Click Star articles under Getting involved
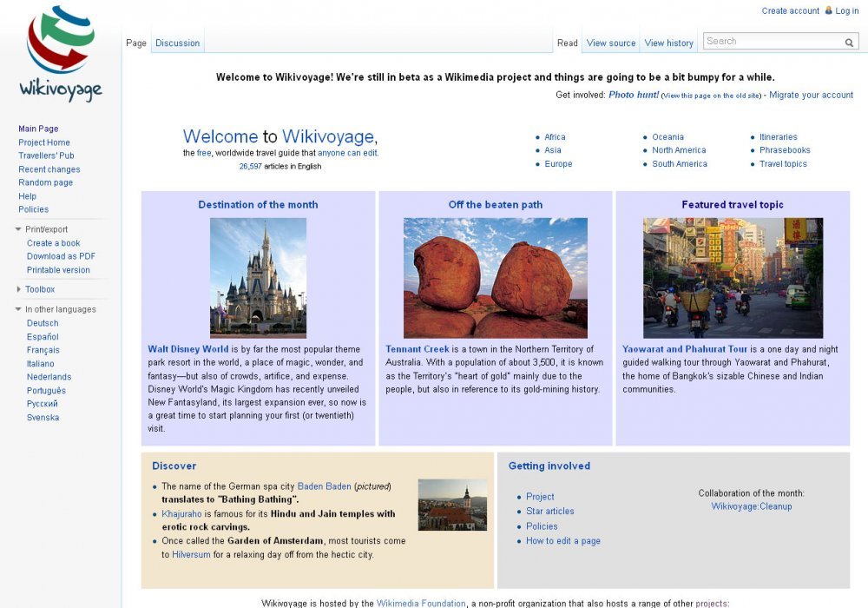The width and height of the screenshot is (868, 608). [549, 511]
